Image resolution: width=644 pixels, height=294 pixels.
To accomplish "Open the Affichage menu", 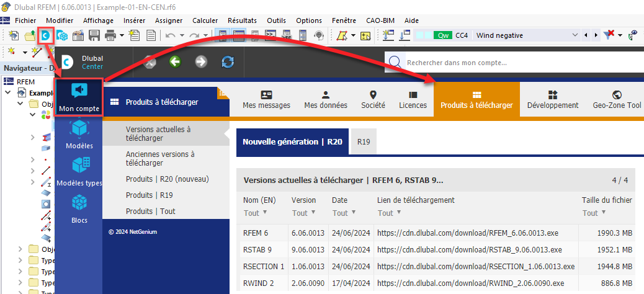I will [98, 20].
